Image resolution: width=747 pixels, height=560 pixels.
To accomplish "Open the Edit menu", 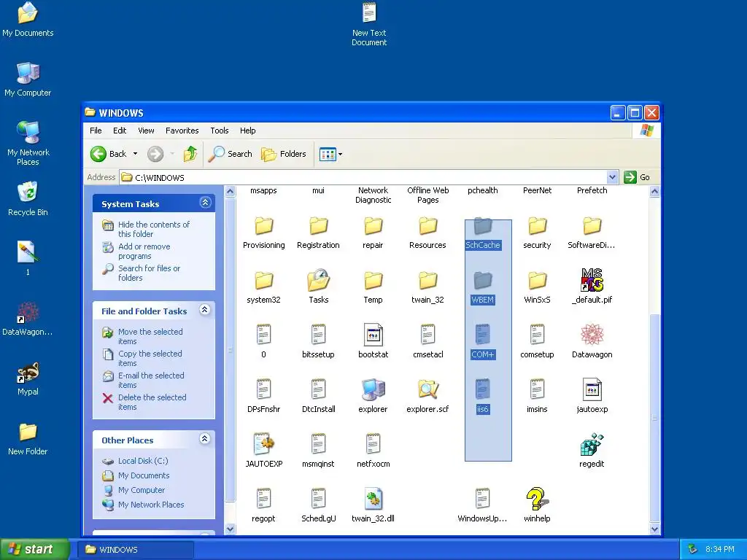I will [x=120, y=131].
